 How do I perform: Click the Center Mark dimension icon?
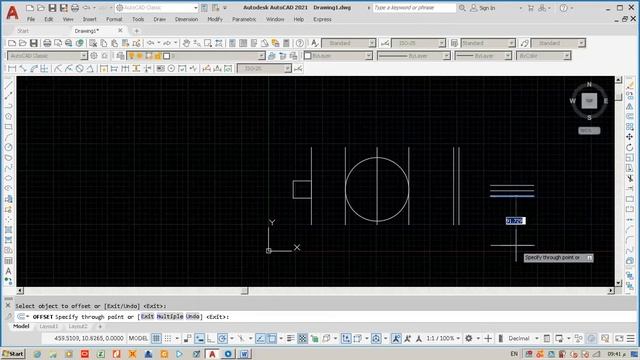[x=171, y=68]
